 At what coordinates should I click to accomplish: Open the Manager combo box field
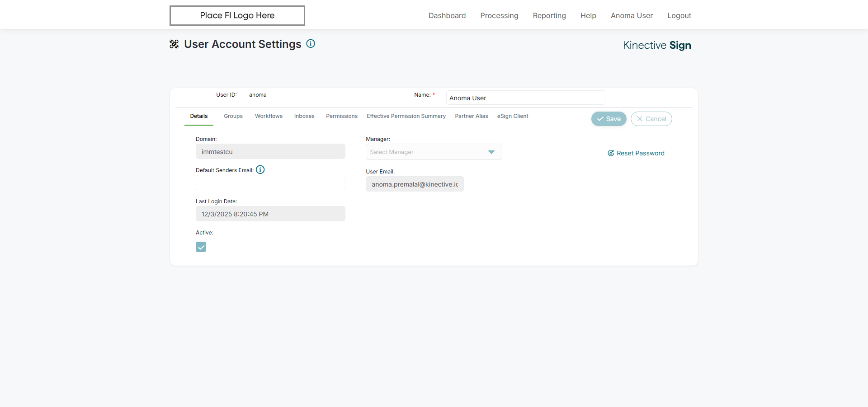425,152
